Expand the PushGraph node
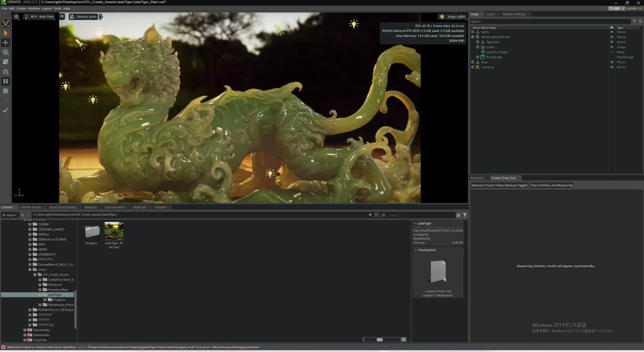Viewport: 644px width, 352px height. (x=478, y=57)
